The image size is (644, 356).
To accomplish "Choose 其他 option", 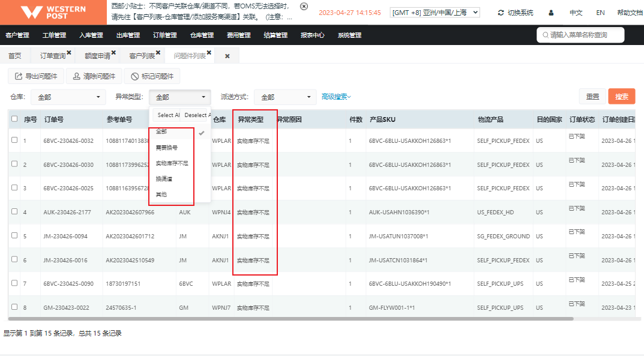I will click(x=161, y=195).
